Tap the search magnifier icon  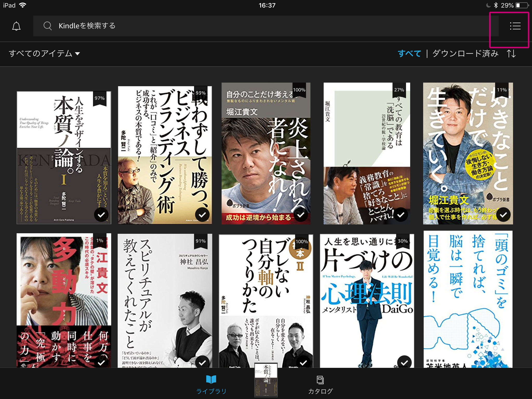[x=48, y=26]
